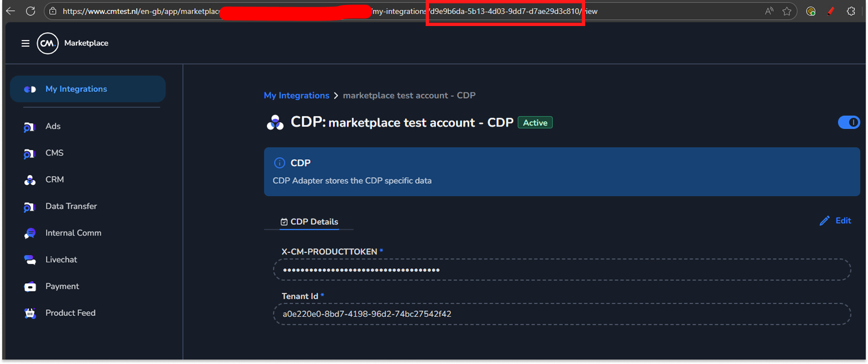
Task: Select the CDP Details tab
Action: point(309,221)
